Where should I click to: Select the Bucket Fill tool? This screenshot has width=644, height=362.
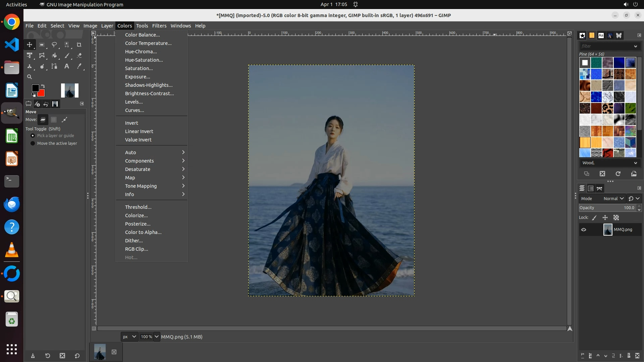pyautogui.click(x=54, y=56)
